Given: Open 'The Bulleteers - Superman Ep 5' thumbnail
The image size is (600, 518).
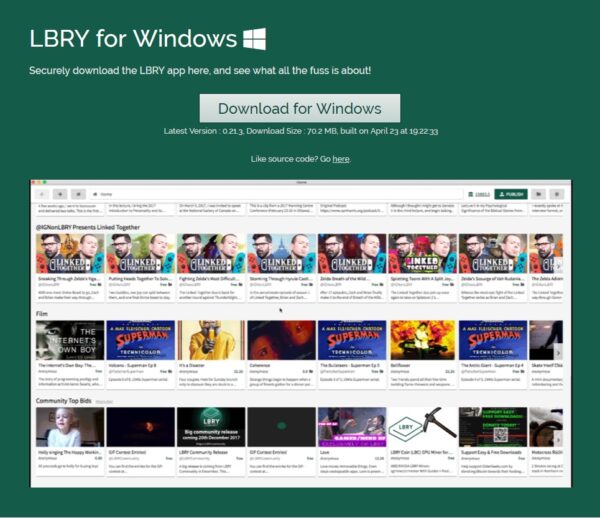Looking at the screenshot, I should [x=352, y=340].
